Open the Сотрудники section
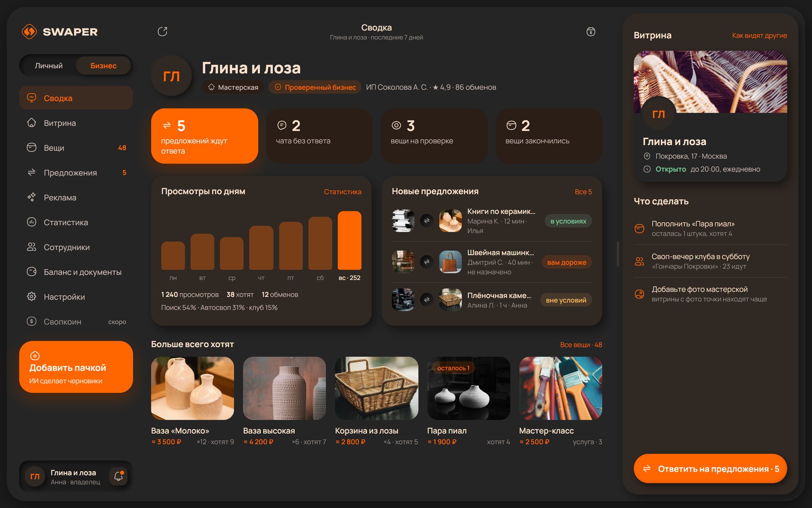Image resolution: width=812 pixels, height=508 pixels. point(76,247)
